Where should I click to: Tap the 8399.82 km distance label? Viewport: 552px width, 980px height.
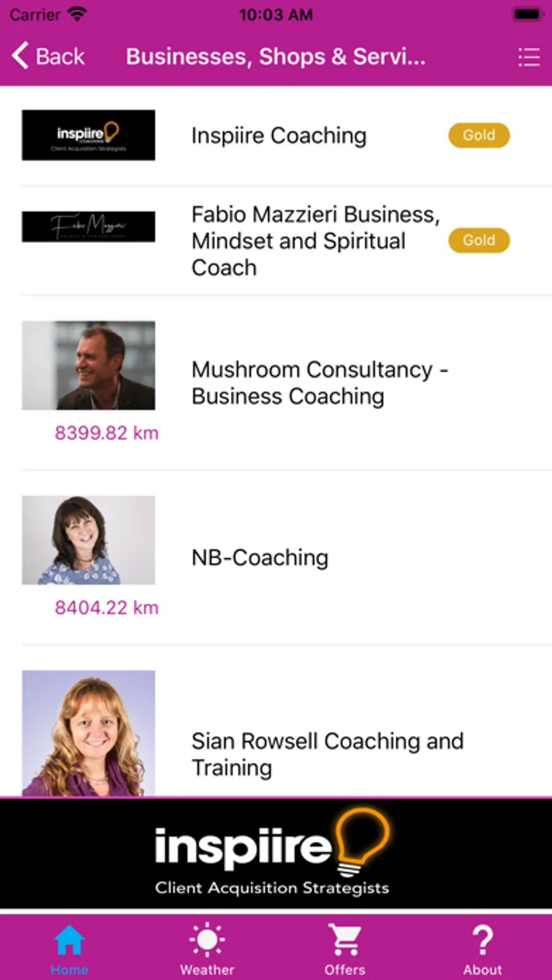click(x=107, y=433)
